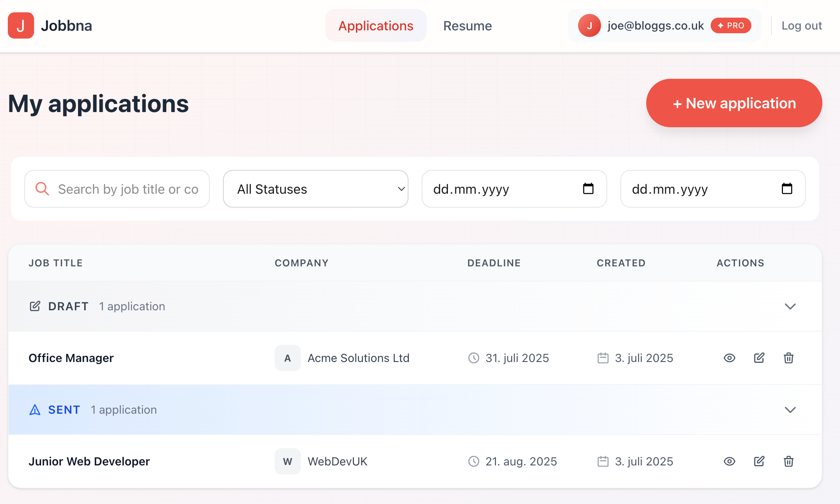
Task: Open the Resume tab
Action: (x=467, y=26)
